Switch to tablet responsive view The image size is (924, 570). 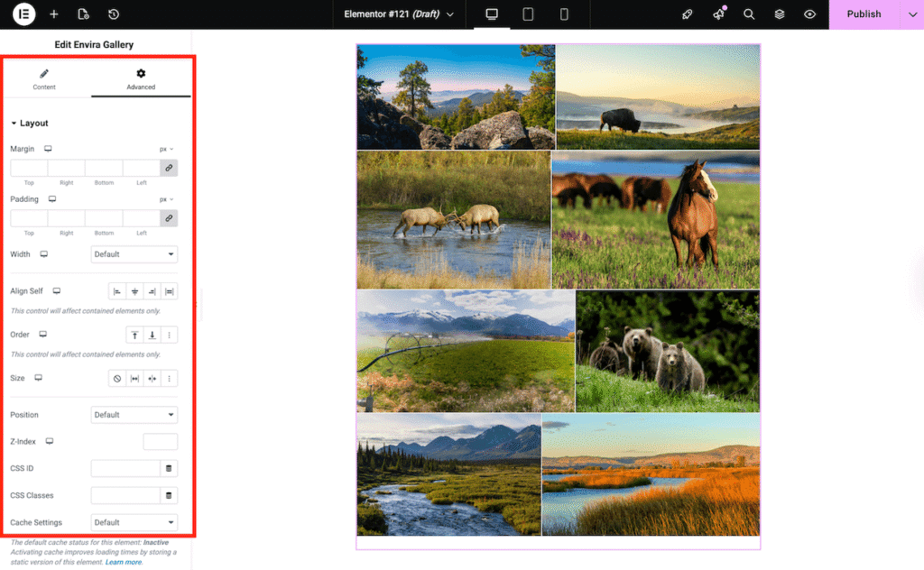[527, 14]
